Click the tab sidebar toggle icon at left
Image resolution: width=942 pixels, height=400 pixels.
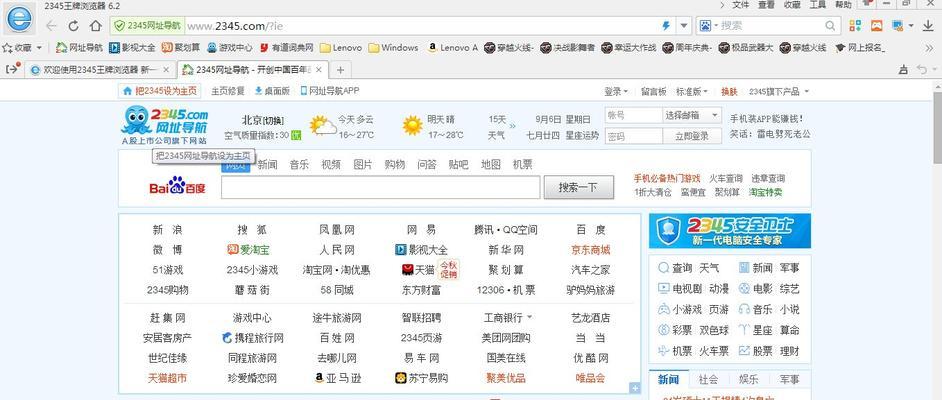pyautogui.click(x=13, y=68)
